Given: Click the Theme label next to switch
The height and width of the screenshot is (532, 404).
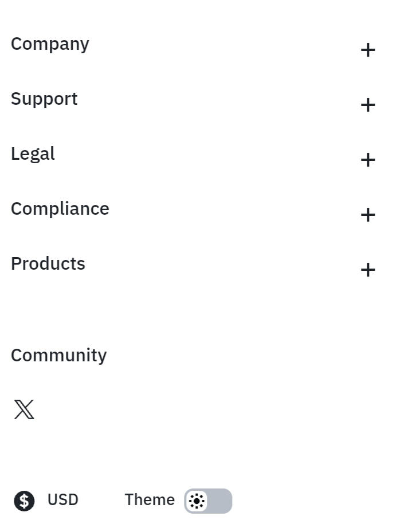Looking at the screenshot, I should (x=150, y=500).
